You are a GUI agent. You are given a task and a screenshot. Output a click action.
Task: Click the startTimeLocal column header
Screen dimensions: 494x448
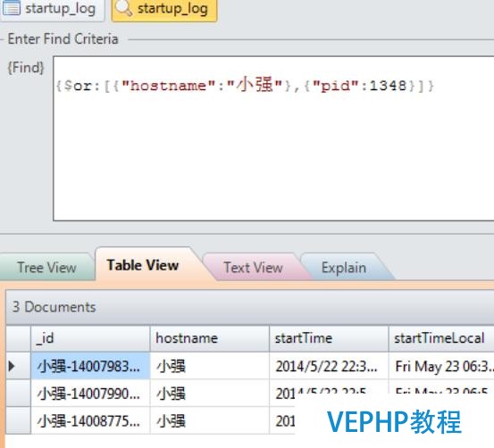coord(441,338)
